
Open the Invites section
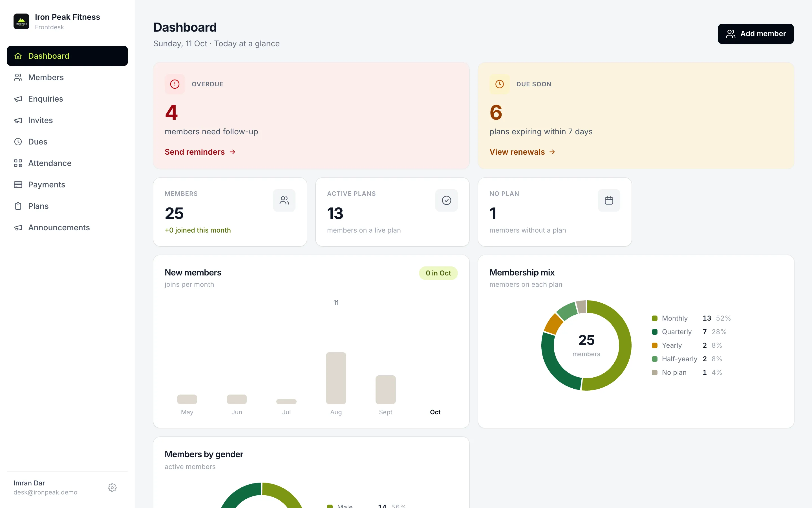click(x=67, y=120)
